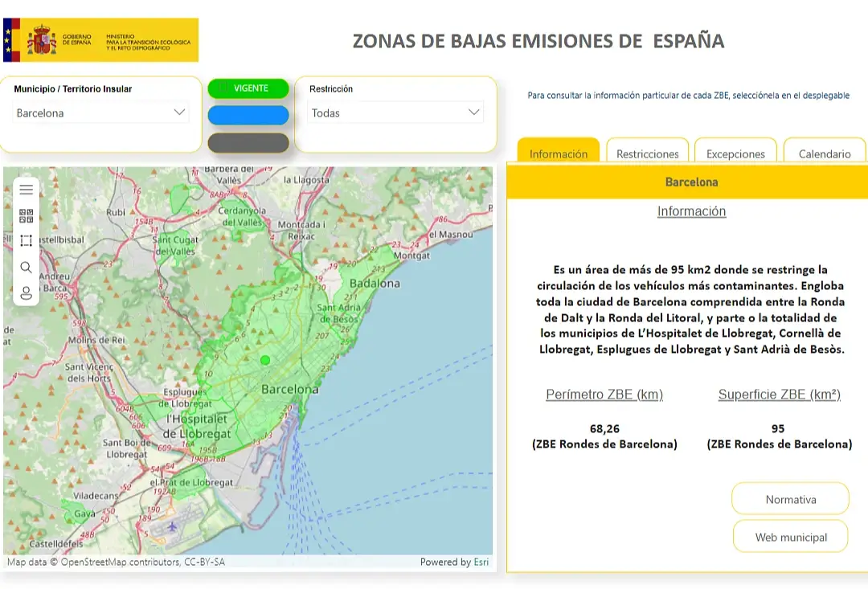Toggle the blue status filter button
Screen dimensions: 868x589
248,115
